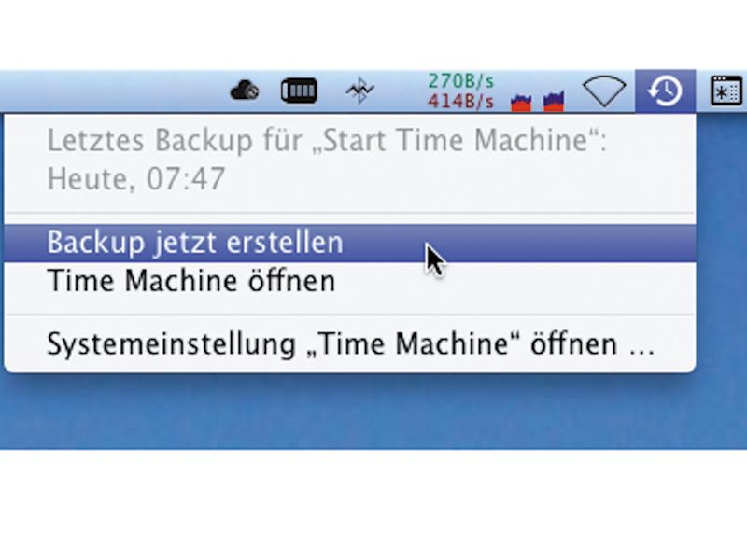Open the window-with-asterisk menu bar icon
Image resolution: width=747 pixels, height=560 pixels.
pyautogui.click(x=726, y=90)
